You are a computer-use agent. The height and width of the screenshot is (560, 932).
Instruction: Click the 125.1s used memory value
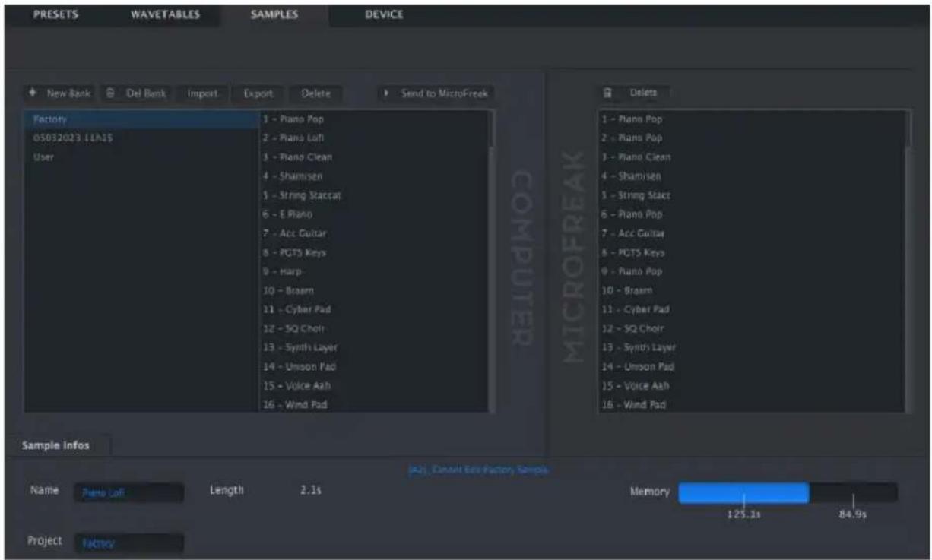point(743,514)
